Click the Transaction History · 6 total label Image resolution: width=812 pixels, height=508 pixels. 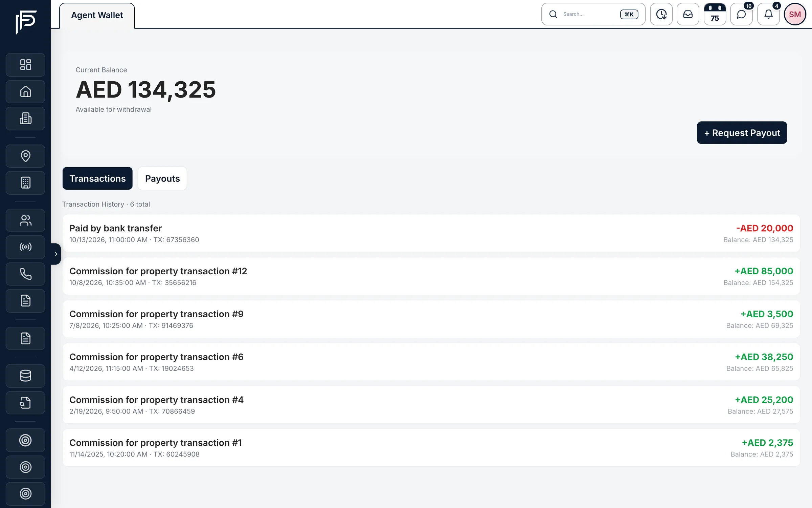106,204
